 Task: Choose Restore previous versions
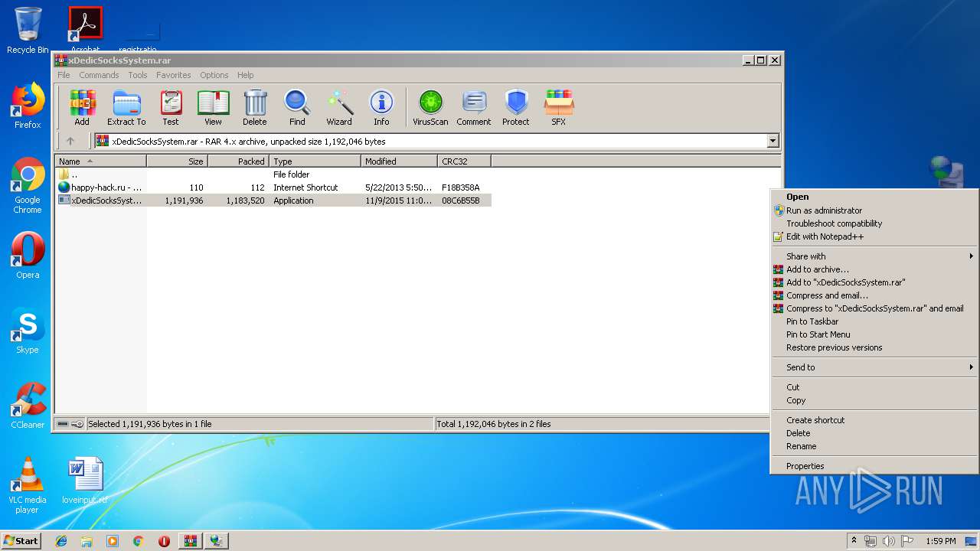tap(874, 347)
